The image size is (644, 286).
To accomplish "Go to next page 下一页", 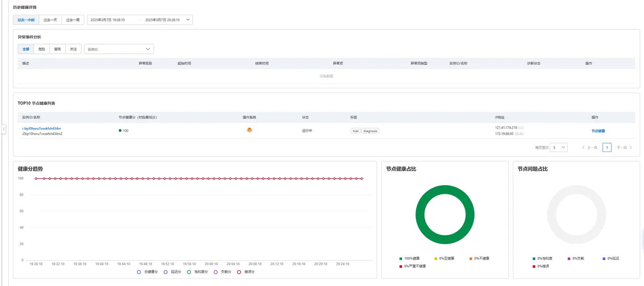I will click(624, 147).
